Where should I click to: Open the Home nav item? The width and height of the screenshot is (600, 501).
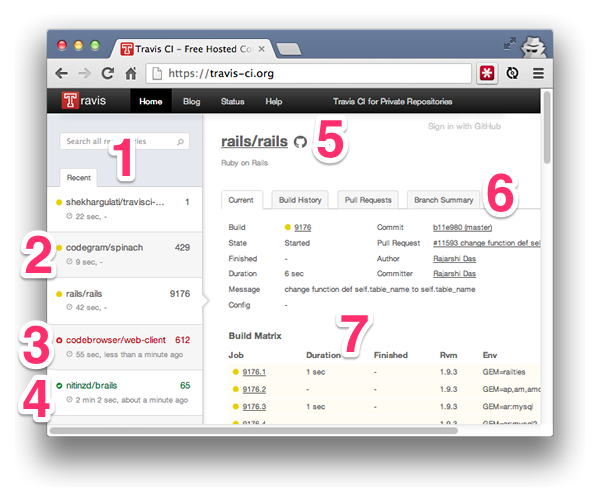point(151,101)
